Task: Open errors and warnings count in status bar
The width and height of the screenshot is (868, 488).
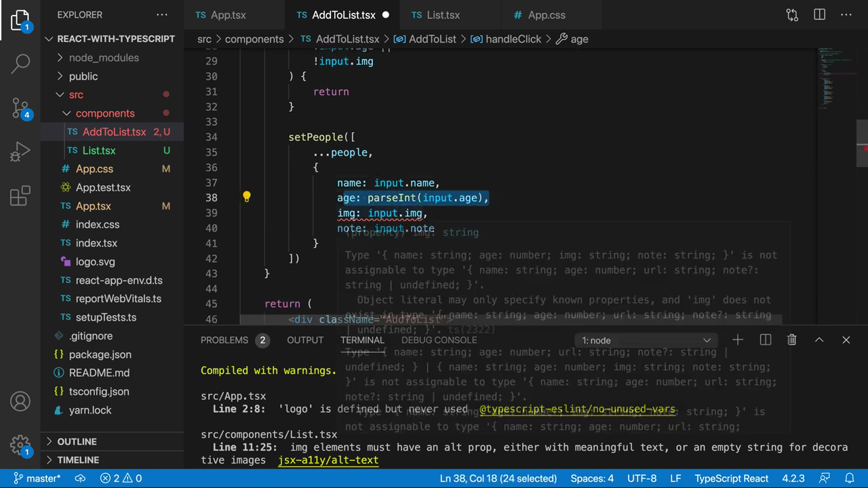Action: coord(121,479)
